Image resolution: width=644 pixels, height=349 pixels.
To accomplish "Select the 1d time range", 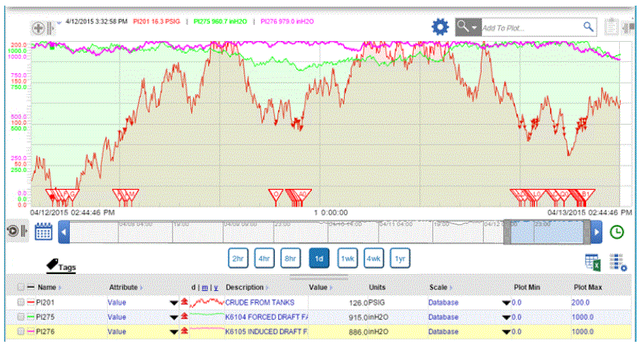I will (318, 259).
